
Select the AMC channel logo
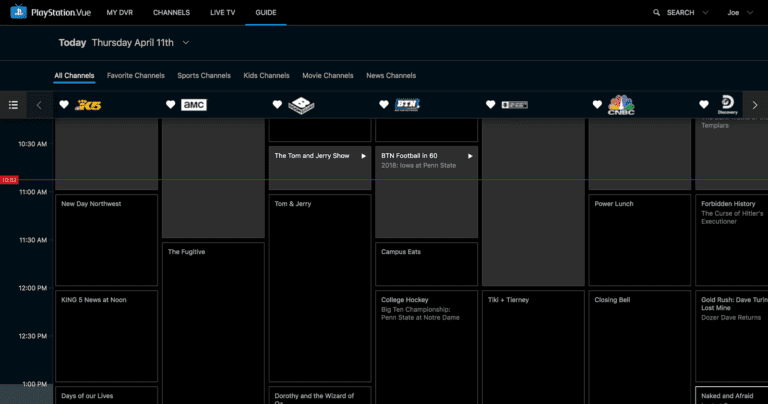(194, 105)
